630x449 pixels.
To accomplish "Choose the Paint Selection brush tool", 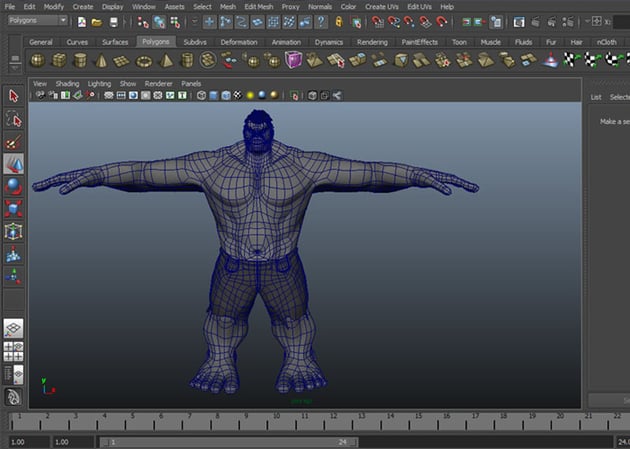I will coord(14,142).
